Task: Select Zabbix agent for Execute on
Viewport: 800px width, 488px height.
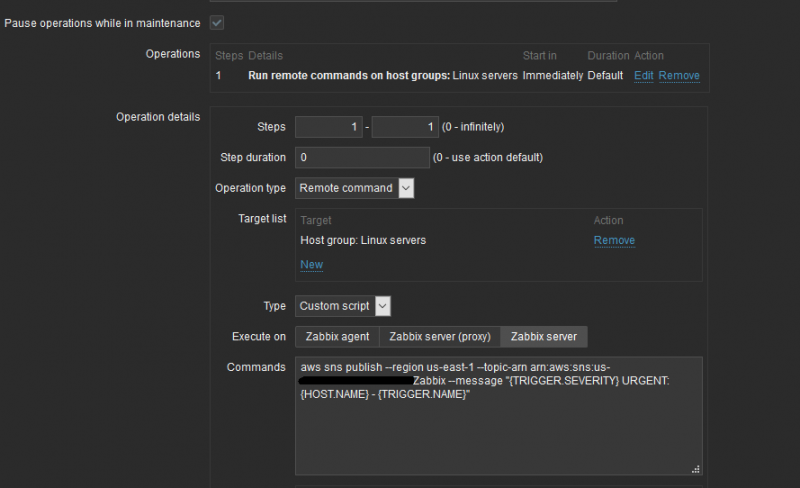Action: 336,337
